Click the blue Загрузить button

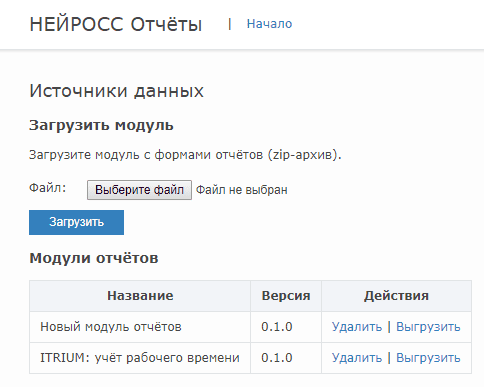coord(76,222)
